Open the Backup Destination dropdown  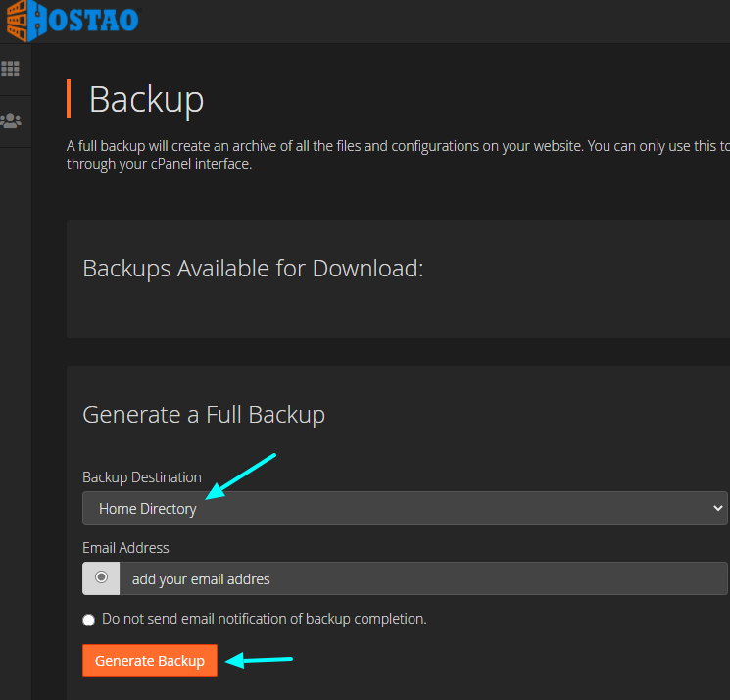click(404, 508)
